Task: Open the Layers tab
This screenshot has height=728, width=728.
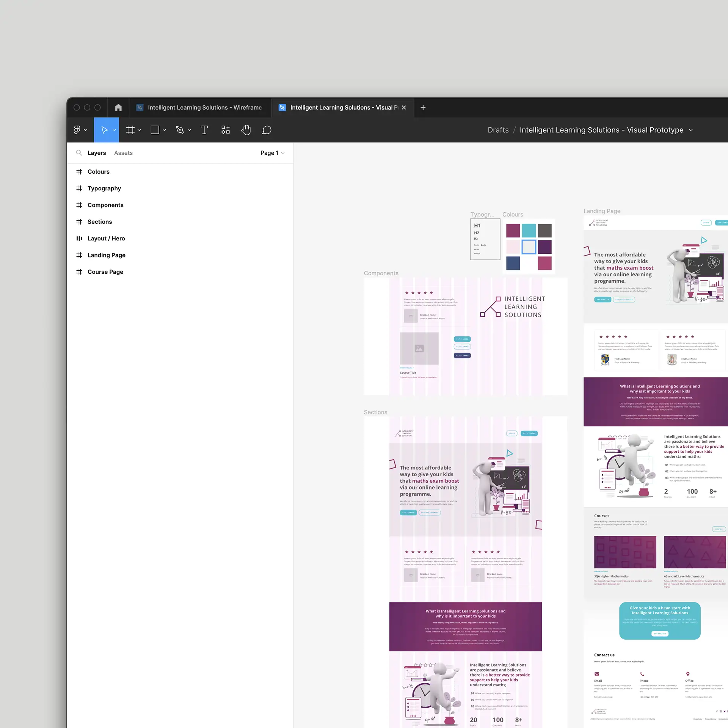Action: pos(97,153)
